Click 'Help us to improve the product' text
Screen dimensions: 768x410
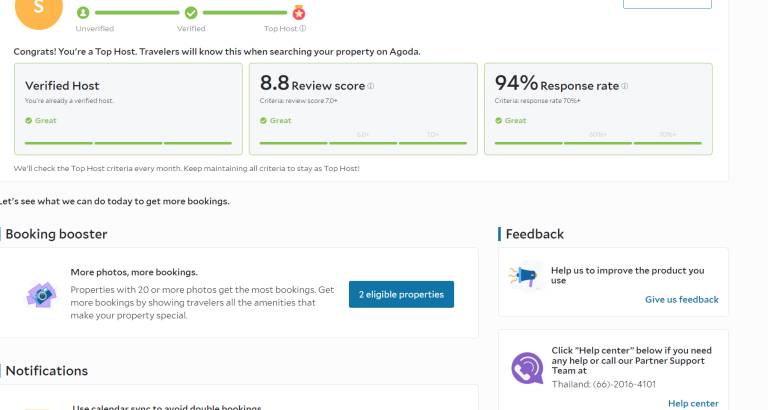tap(627, 275)
